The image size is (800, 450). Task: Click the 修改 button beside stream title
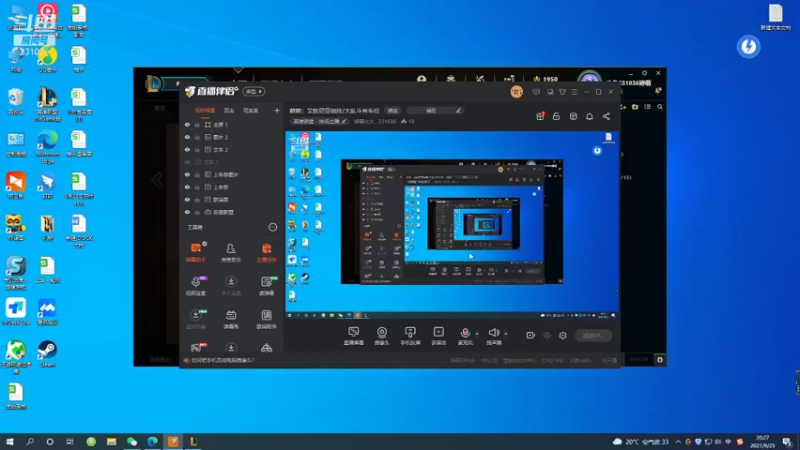coord(392,110)
